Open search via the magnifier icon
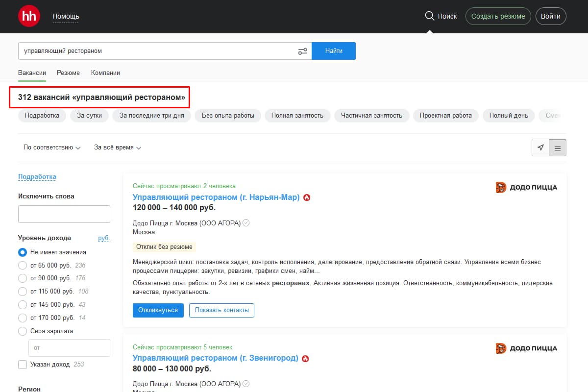 (429, 16)
